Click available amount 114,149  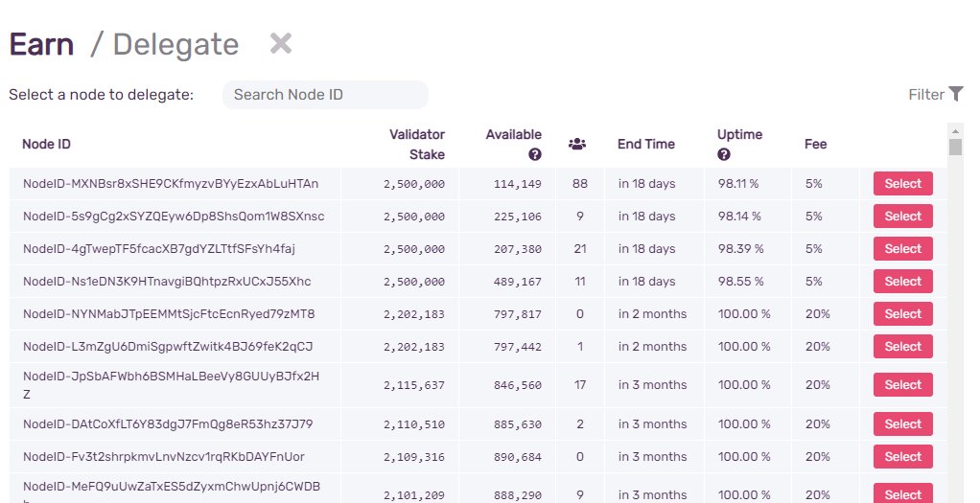pyautogui.click(x=518, y=184)
